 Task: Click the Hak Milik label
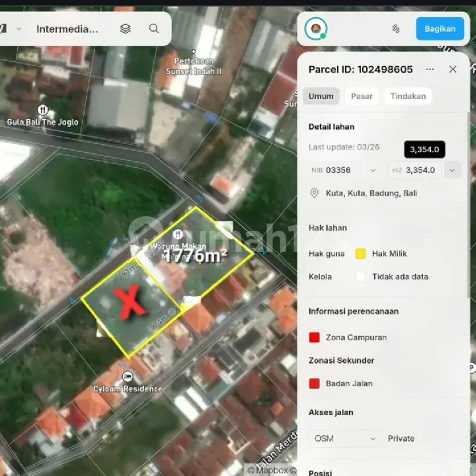[x=389, y=254]
